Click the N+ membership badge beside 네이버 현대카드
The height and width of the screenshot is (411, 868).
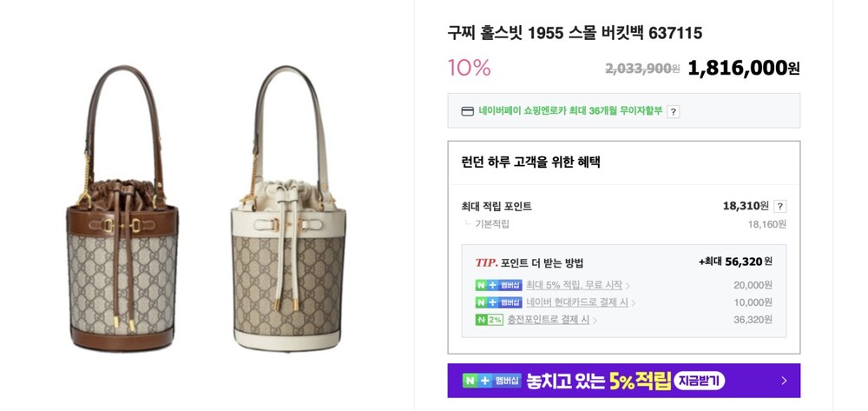(498, 302)
